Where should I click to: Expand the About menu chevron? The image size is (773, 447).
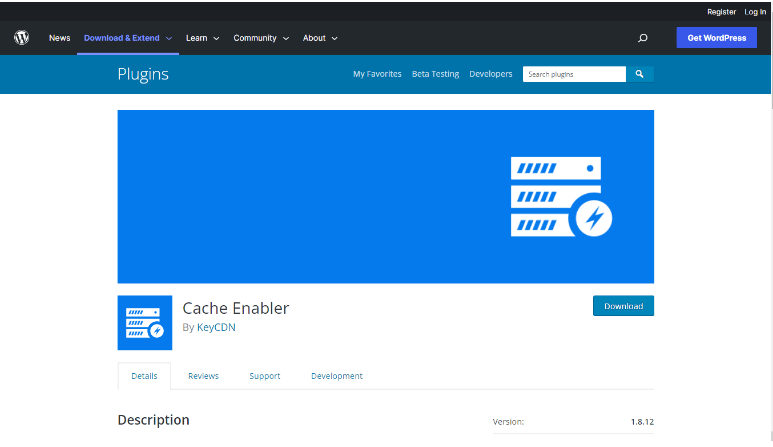pos(334,38)
